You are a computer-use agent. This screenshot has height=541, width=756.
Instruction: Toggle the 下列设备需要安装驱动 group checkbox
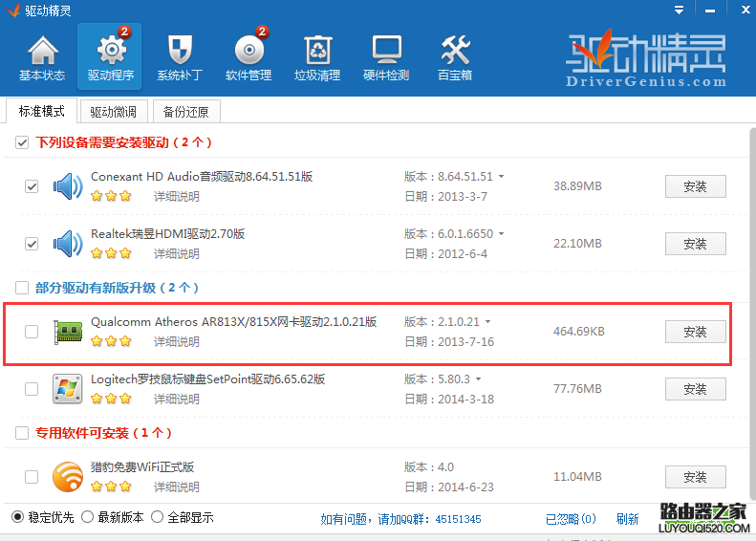(x=22, y=142)
